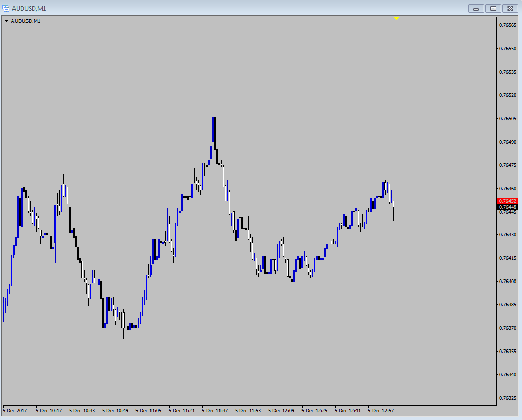
Task: Click the 0.76400 price scale label
Action: (x=507, y=282)
